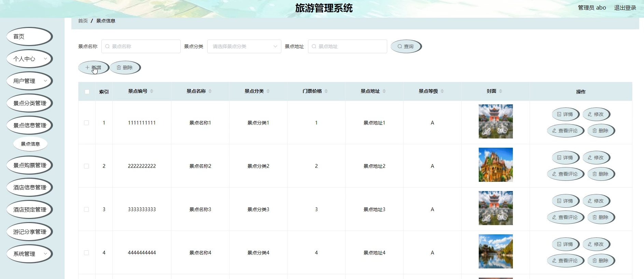644x279 pixels.
Task: Click the trash icon of top 删除 button
Action: tap(119, 68)
